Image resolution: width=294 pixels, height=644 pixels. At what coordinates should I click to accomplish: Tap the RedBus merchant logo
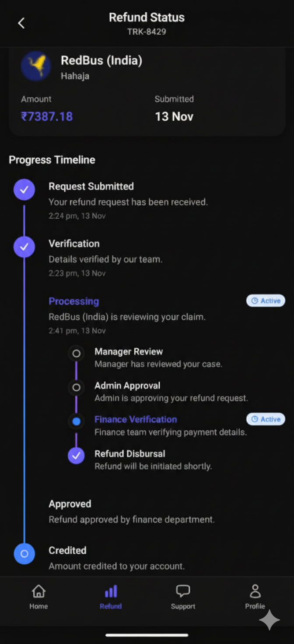35,66
